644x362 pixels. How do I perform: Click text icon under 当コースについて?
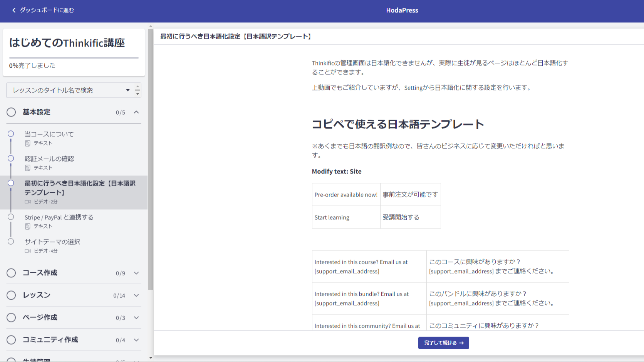(x=28, y=143)
